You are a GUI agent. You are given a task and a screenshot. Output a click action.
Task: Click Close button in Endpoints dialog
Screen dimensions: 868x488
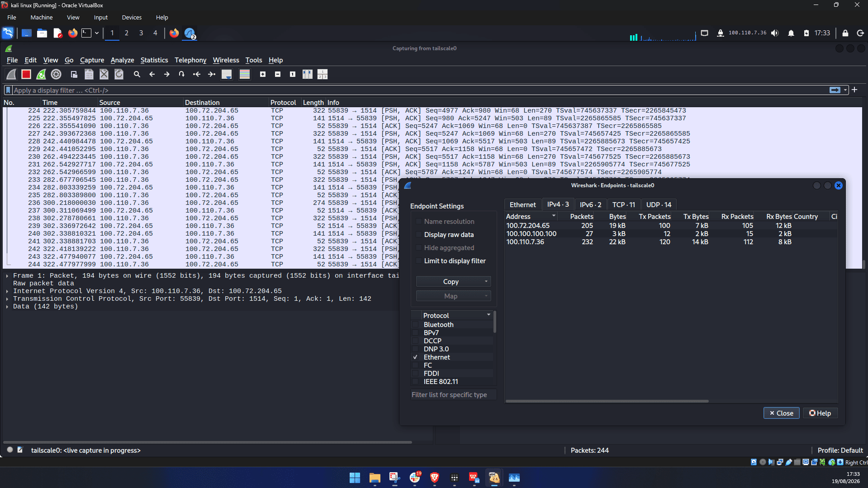782,413
